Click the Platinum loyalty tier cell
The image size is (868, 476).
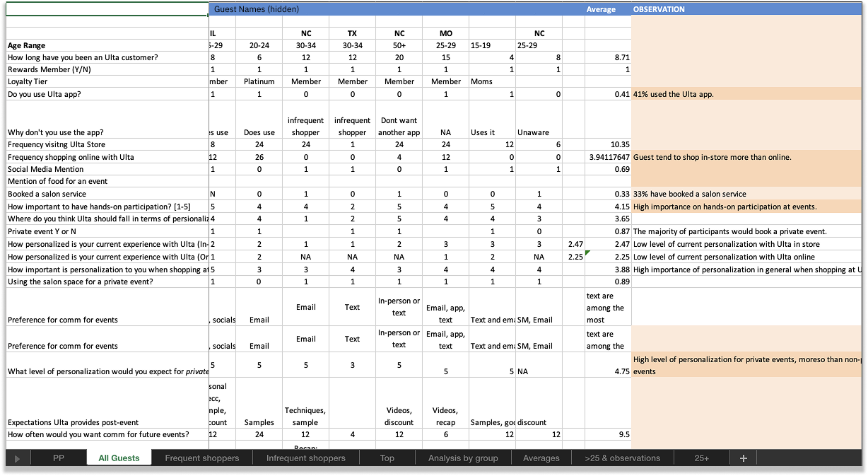(x=259, y=81)
